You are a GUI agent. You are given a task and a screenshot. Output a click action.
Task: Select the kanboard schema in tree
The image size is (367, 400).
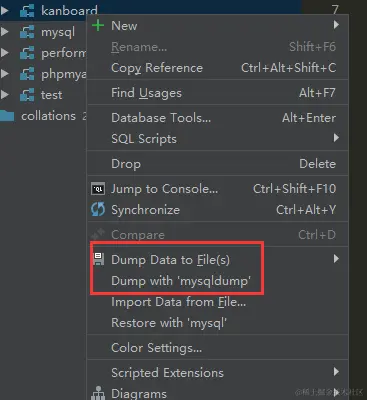(x=69, y=11)
